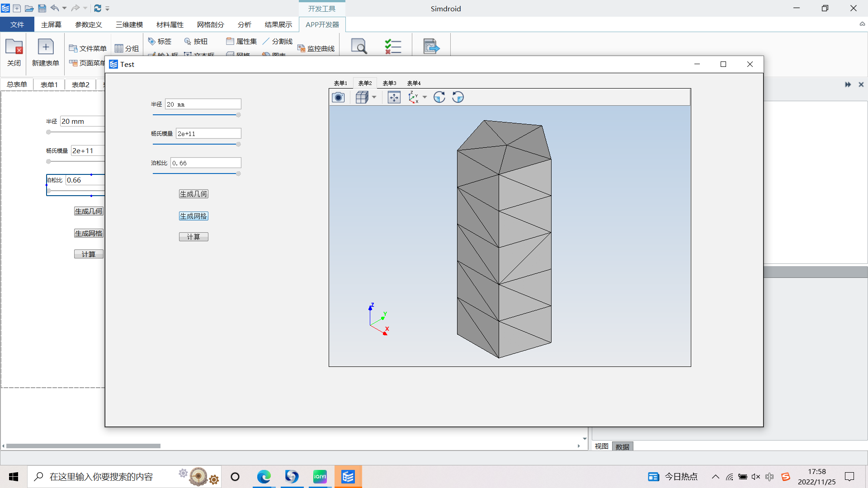Click the Save disk icon in quick access toolbar

click(42, 8)
